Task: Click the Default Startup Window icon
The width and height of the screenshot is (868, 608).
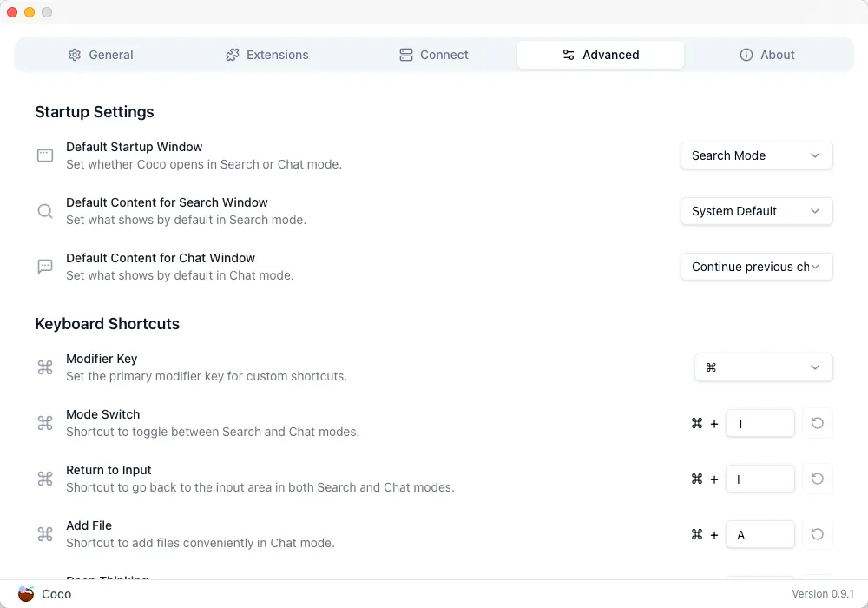Action: (x=45, y=155)
